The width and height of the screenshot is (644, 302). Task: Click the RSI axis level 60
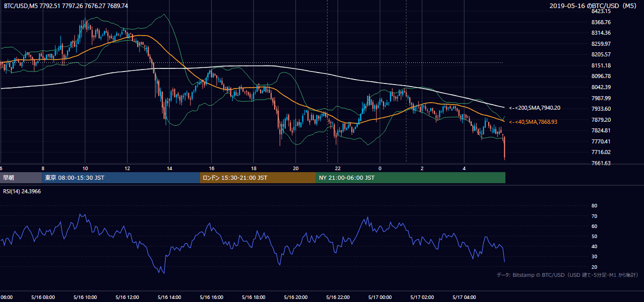click(x=594, y=226)
